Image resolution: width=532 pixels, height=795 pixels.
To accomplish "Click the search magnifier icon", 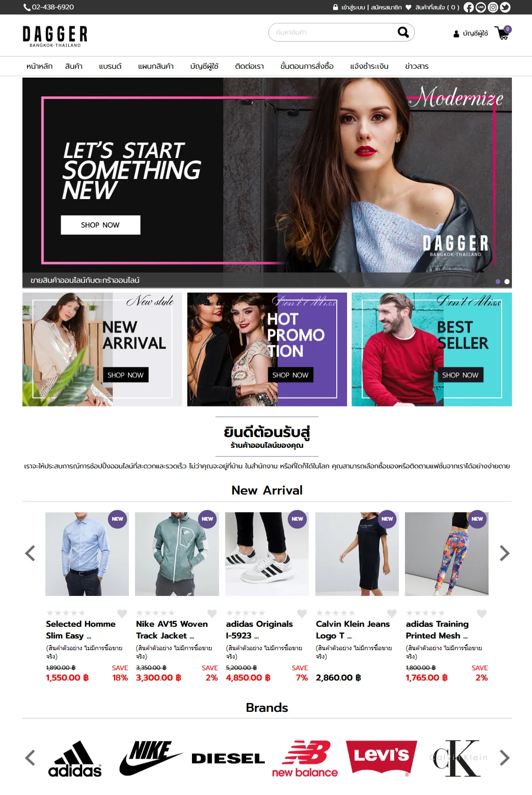I will (x=403, y=32).
